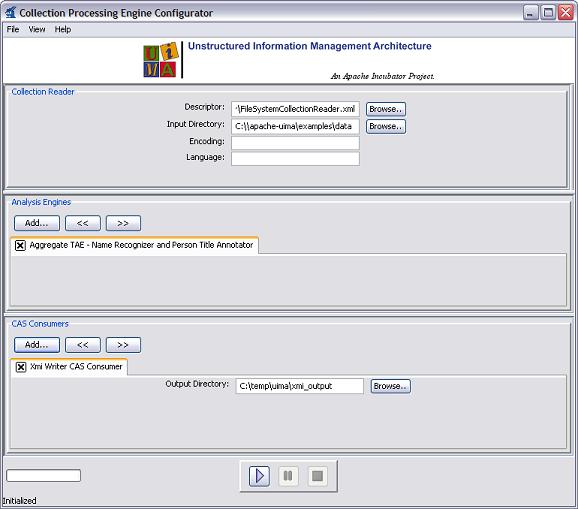Browse for Collection Reader descriptor file
The width and height of the screenshot is (578, 509).
[x=386, y=109]
